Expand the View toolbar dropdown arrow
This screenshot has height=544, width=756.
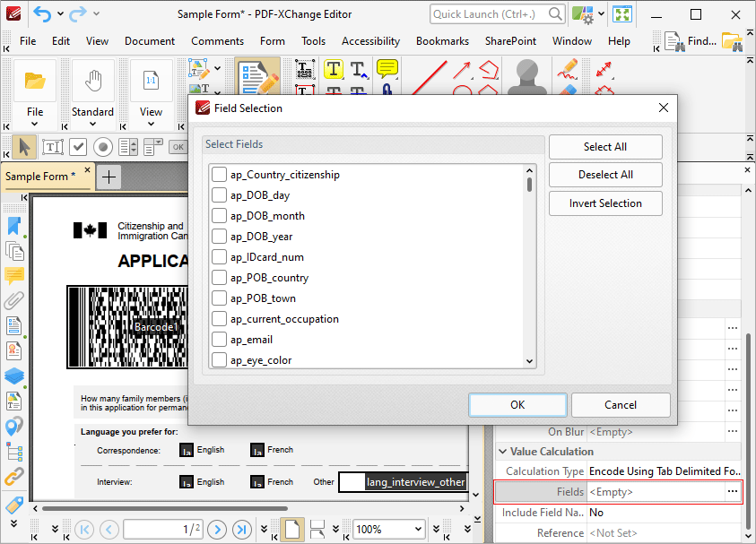pyautogui.click(x=151, y=124)
